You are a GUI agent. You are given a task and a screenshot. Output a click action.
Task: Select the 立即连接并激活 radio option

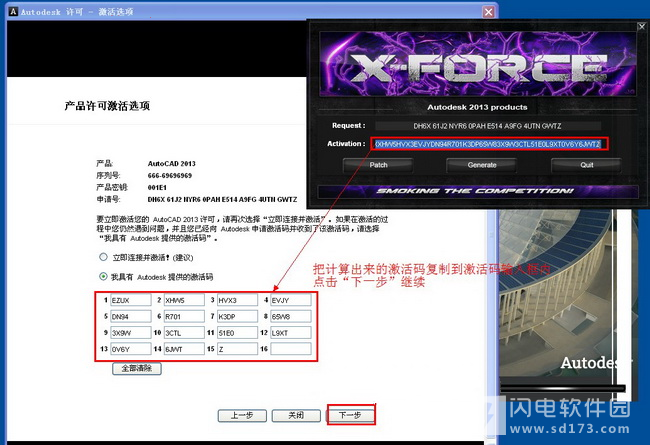click(x=103, y=257)
